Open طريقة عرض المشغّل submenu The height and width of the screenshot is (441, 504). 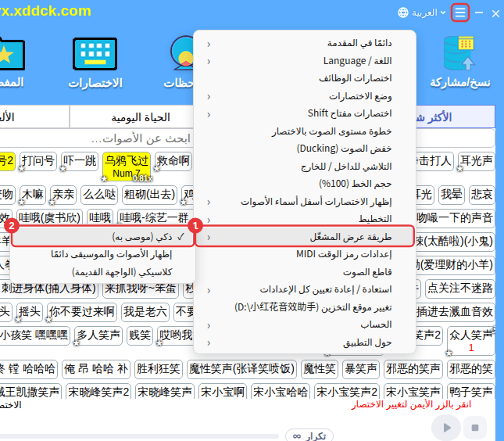pos(305,237)
